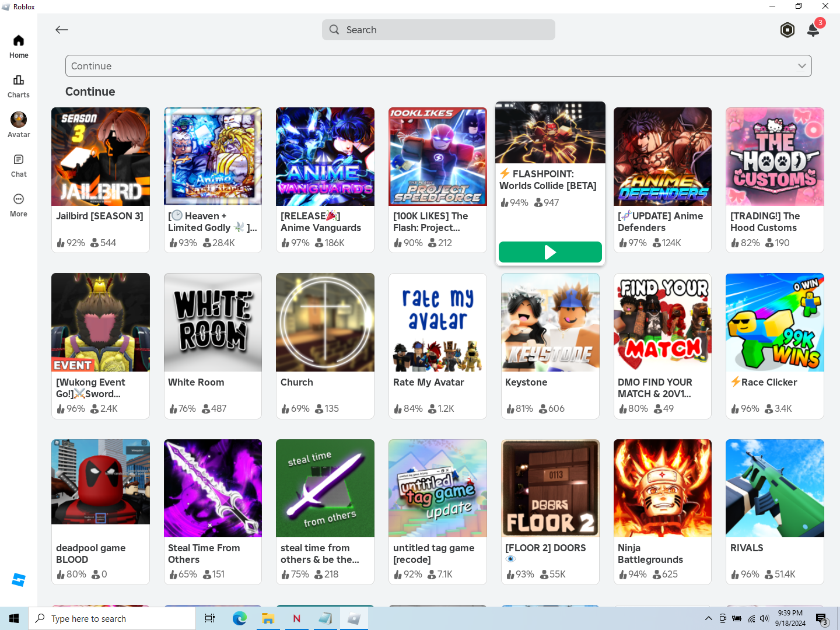The height and width of the screenshot is (630, 840).
Task: Play FLASHPOINT with green play button
Action: [x=550, y=252]
